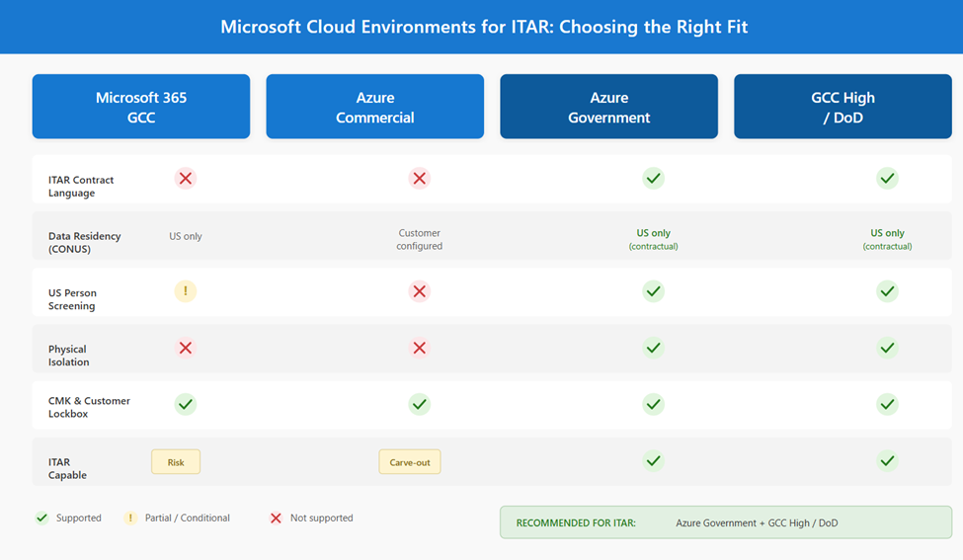Click red X for Azure Commercial Physical Isolation
This screenshot has height=560, width=963.
click(x=420, y=348)
